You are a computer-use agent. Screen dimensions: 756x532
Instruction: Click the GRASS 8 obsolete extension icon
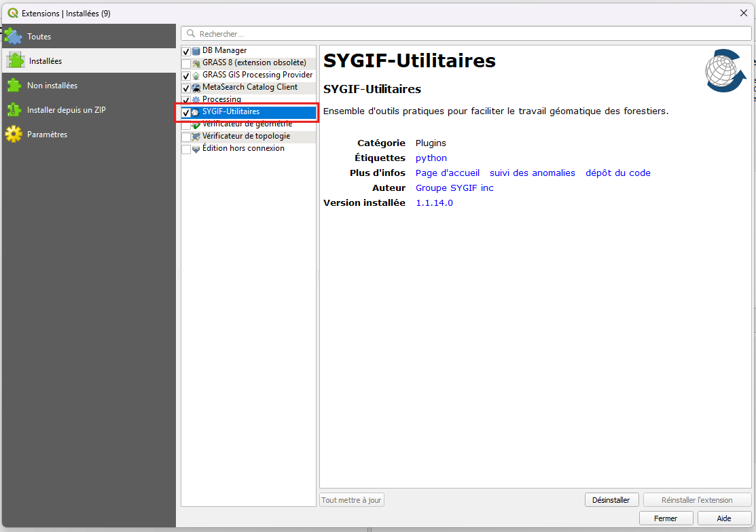pos(196,63)
